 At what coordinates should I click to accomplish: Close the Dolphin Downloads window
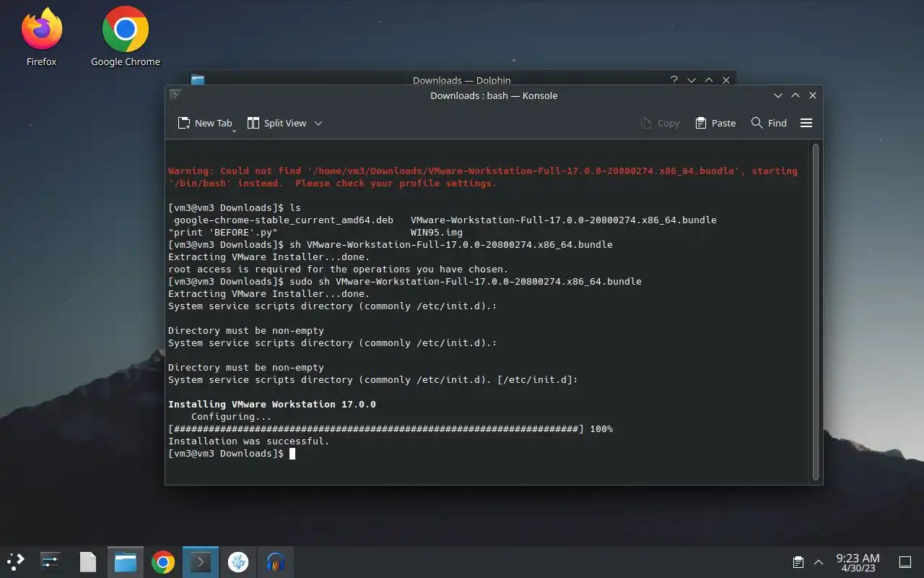click(x=726, y=80)
